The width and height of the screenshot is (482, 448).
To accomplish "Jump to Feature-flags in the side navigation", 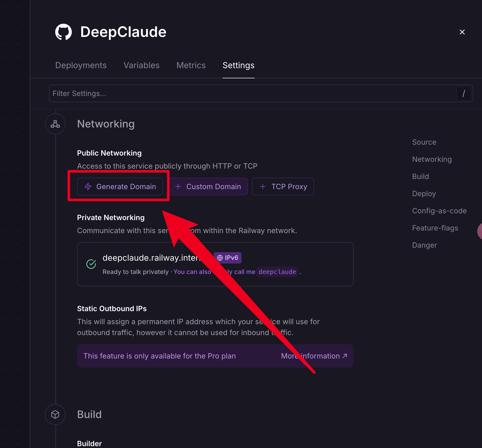I will (435, 228).
